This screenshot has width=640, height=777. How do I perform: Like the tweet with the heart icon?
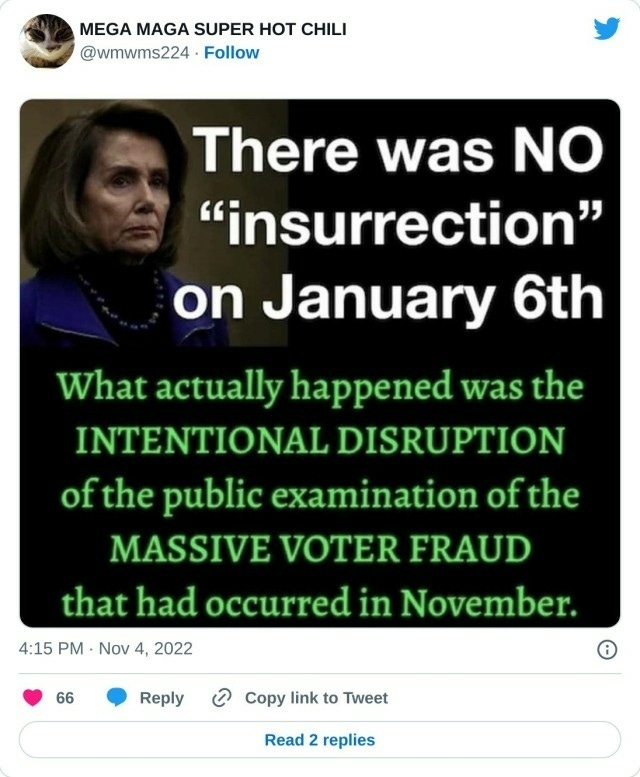pos(33,698)
